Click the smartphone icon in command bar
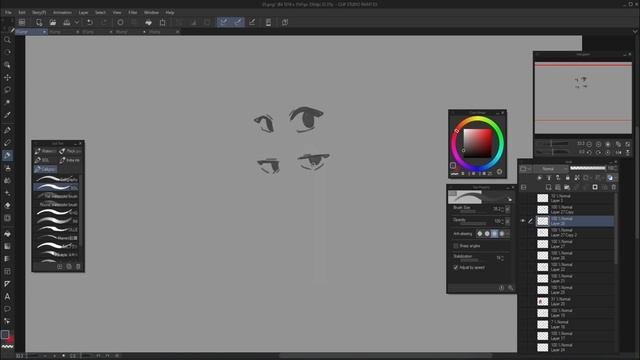 click(268, 22)
